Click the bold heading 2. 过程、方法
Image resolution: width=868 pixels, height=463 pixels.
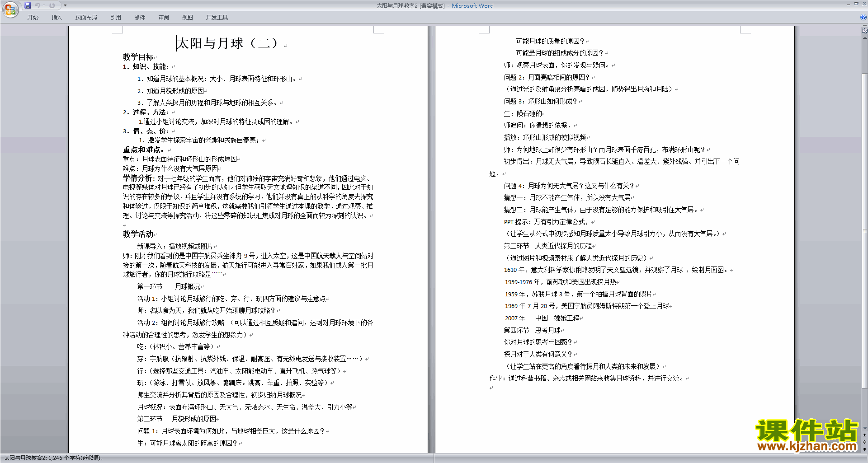pyautogui.click(x=146, y=112)
